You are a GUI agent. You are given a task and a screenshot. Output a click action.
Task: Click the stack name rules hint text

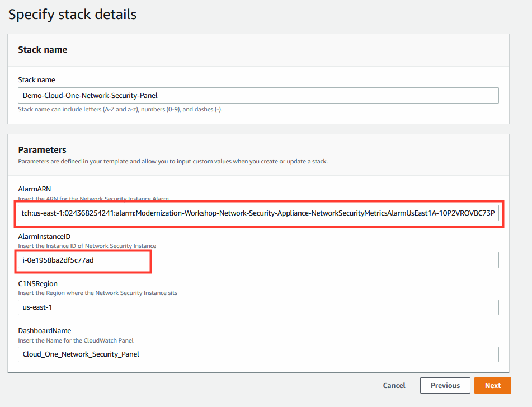click(x=120, y=109)
